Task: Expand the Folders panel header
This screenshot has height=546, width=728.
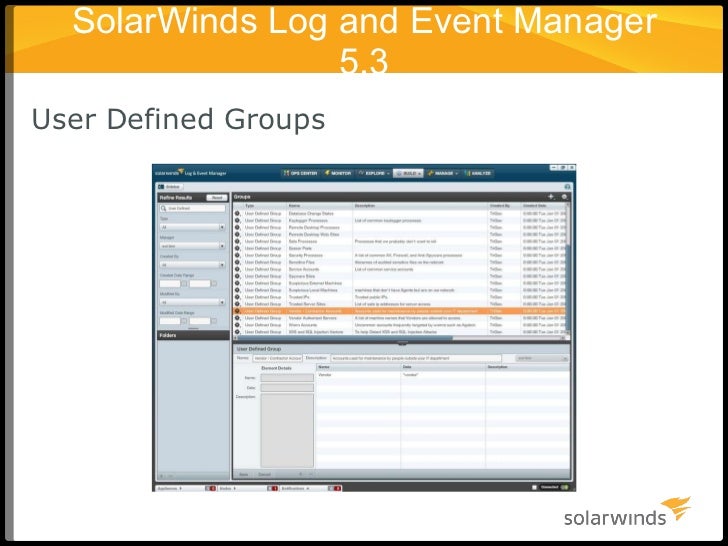Action: (193, 335)
